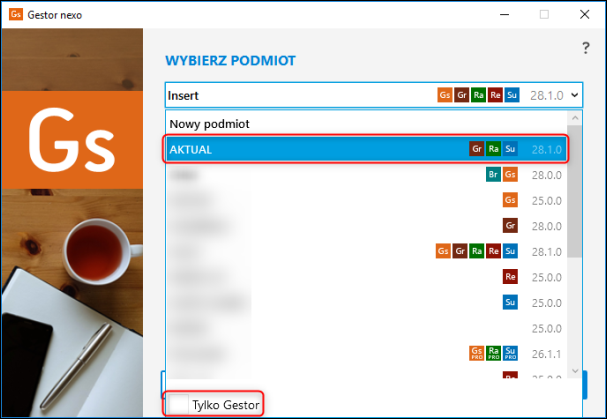
Task: Click Ra badge in the Insert combo box
Action: tap(478, 95)
